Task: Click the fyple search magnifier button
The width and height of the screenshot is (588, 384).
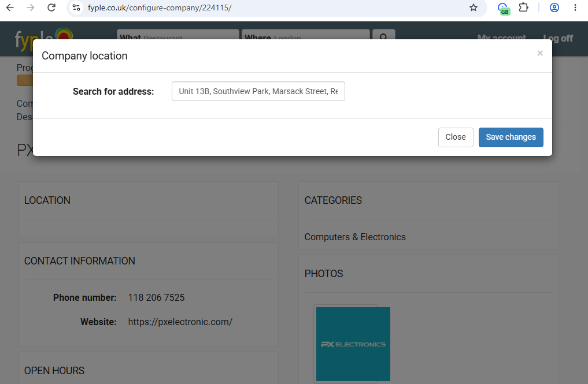Action: pos(384,35)
